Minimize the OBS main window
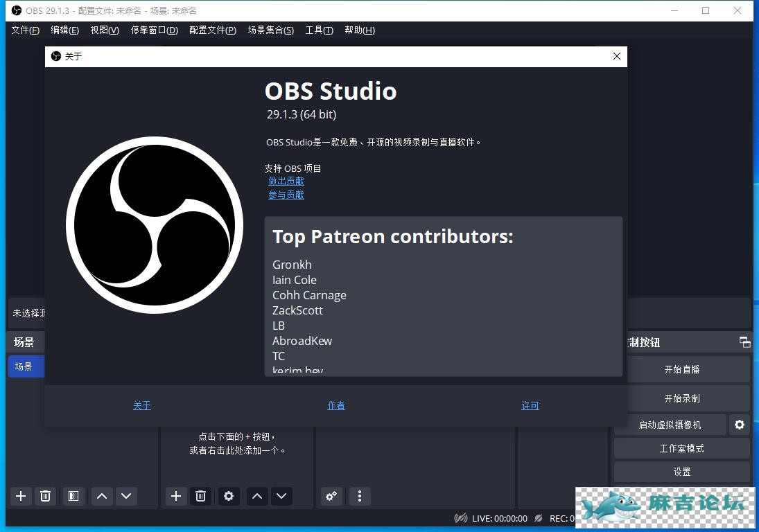This screenshot has width=759, height=532. tap(674, 10)
